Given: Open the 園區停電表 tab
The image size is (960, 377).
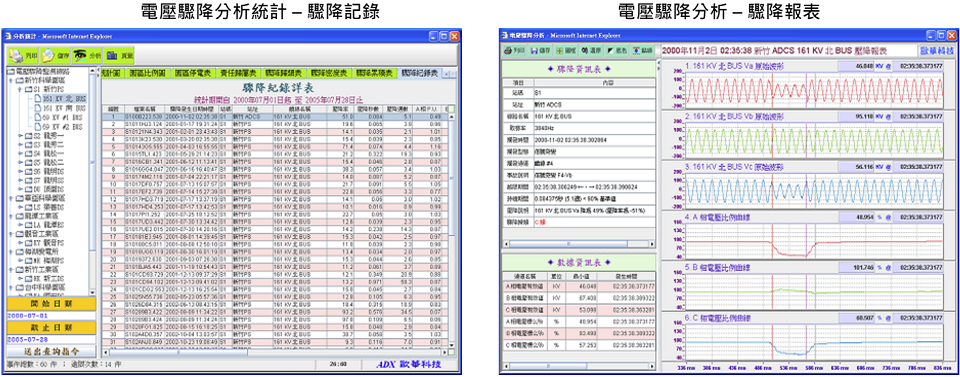Looking at the screenshot, I should pos(193,73).
